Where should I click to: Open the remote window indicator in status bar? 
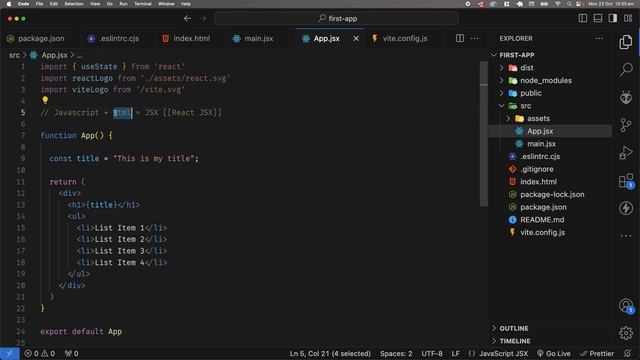click(9, 353)
